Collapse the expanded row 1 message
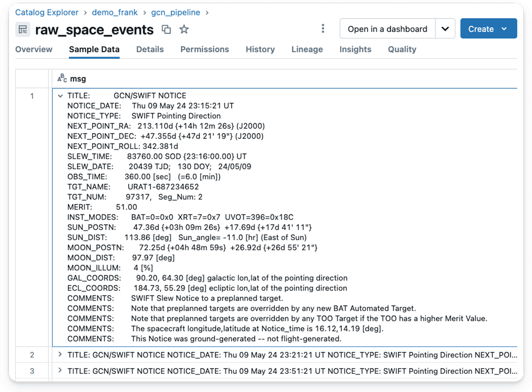The width and height of the screenshot is (532, 392). (x=61, y=96)
